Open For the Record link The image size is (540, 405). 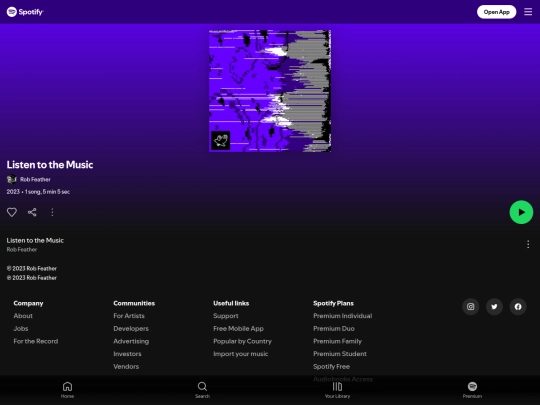36,341
